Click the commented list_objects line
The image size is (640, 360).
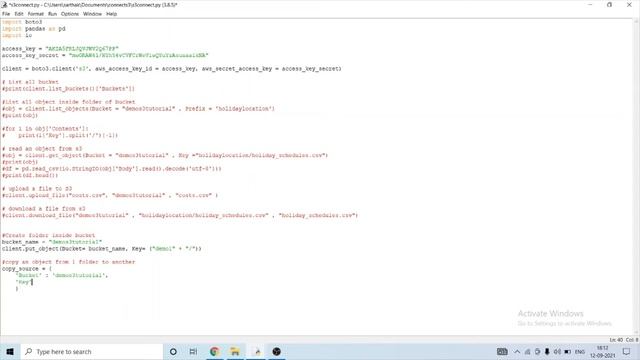pyautogui.click(x=138, y=109)
